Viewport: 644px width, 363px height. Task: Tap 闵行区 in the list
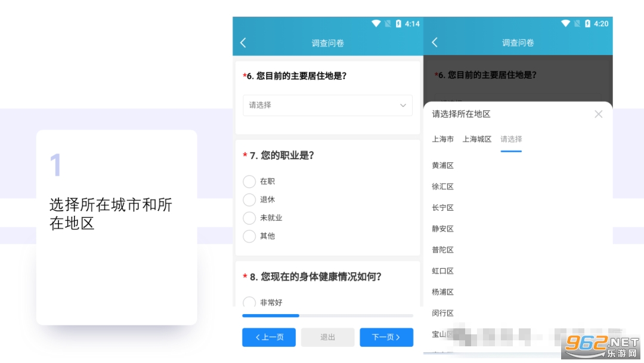pyautogui.click(x=442, y=313)
